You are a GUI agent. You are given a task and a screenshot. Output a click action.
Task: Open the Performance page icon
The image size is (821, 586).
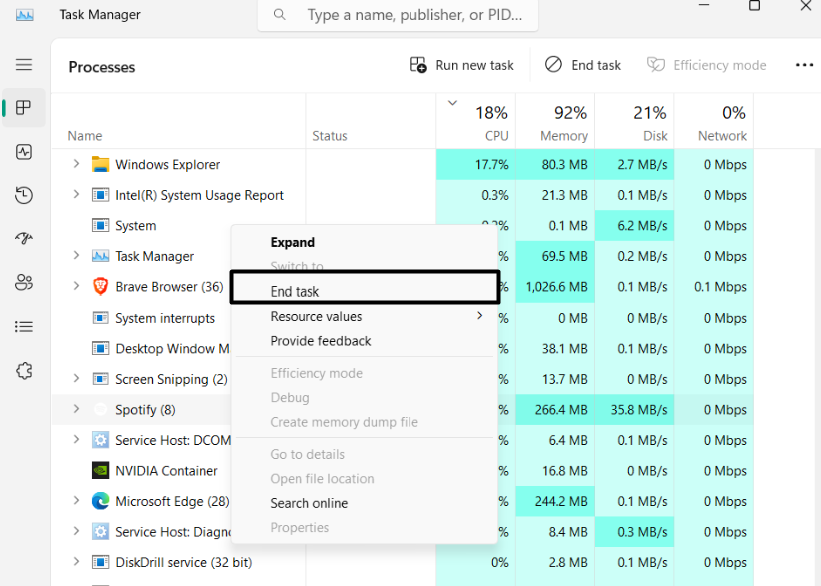point(24,152)
